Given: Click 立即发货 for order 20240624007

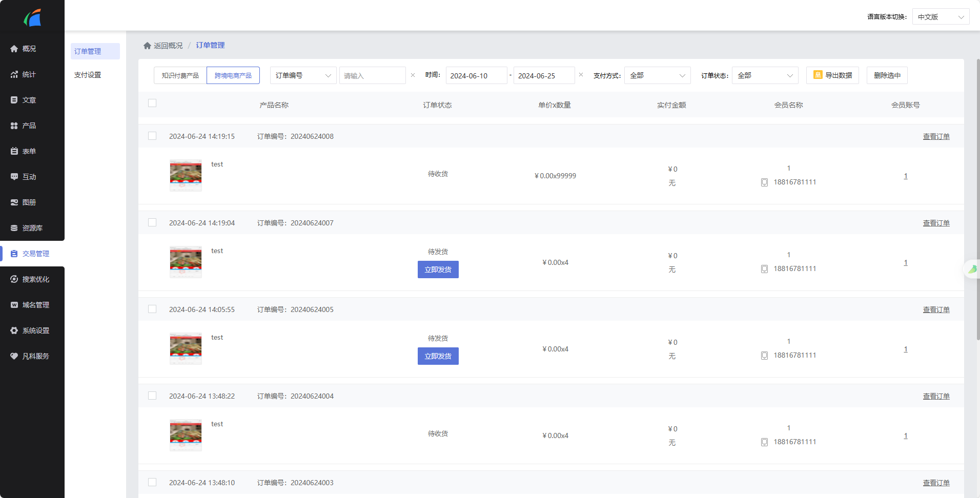Looking at the screenshot, I should tap(438, 269).
